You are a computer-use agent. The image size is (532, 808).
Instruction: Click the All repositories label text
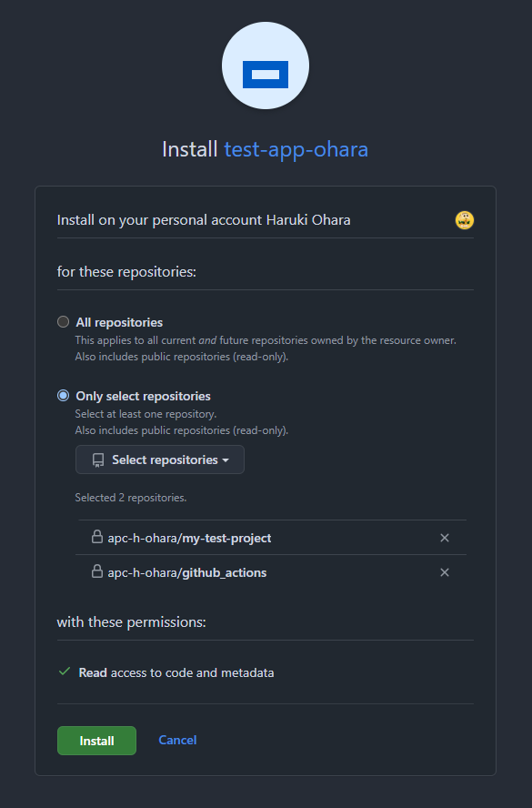(x=119, y=323)
